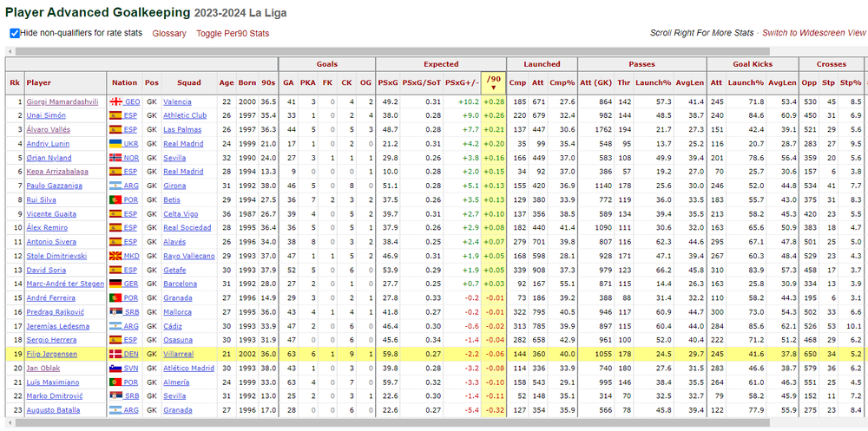Open Antonio Sivera player link

pos(51,242)
